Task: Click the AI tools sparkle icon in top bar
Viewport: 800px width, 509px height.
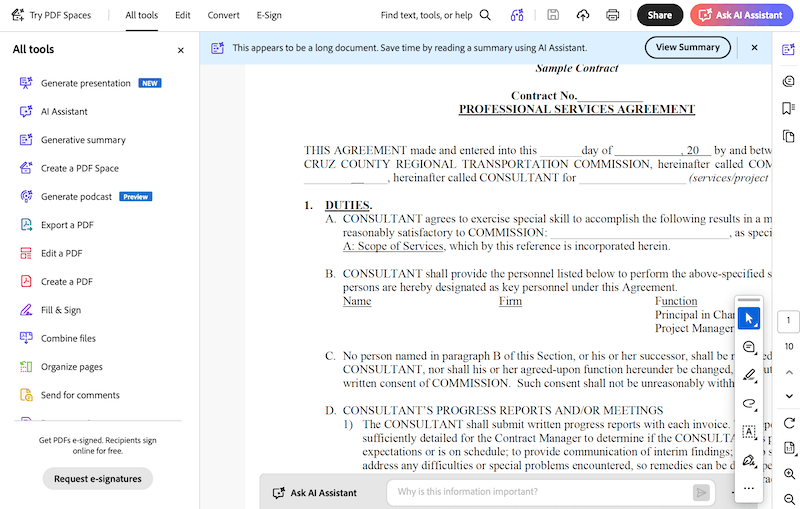Action: pos(517,15)
